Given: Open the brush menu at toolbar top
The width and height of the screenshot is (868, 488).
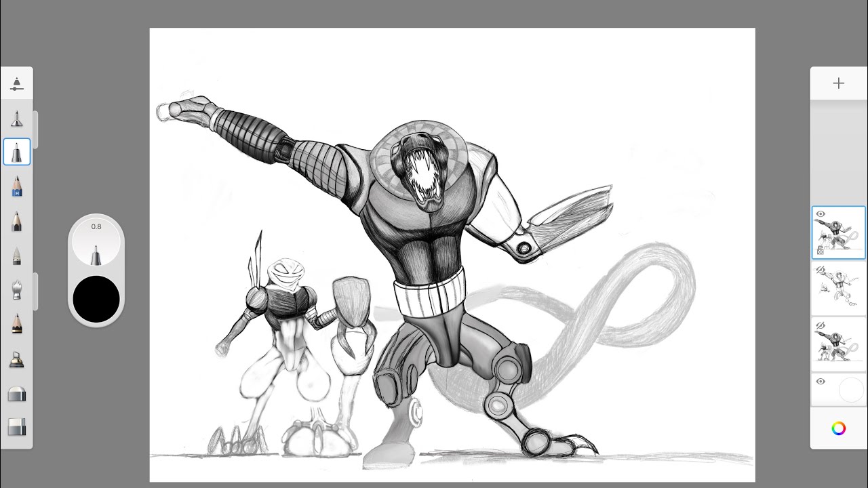Looking at the screenshot, I should pos(17,83).
